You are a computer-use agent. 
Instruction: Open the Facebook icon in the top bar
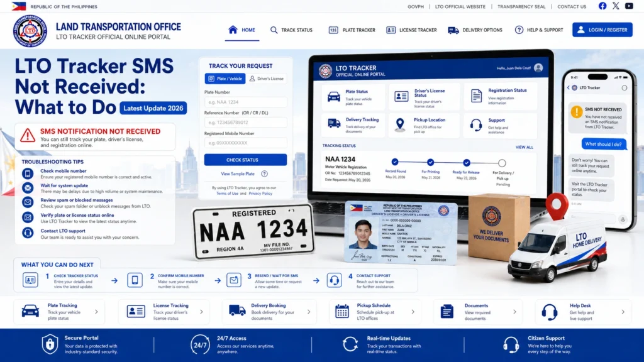(602, 6)
